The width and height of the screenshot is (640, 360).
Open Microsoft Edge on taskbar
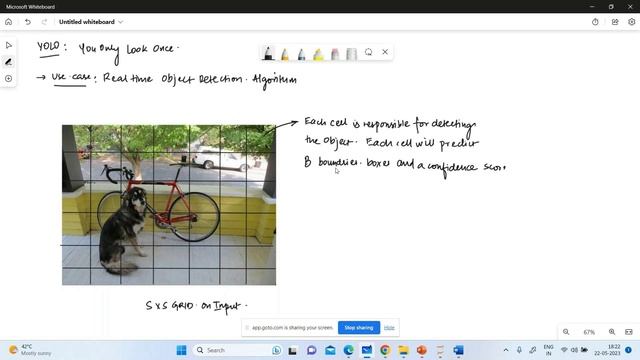click(x=349, y=350)
